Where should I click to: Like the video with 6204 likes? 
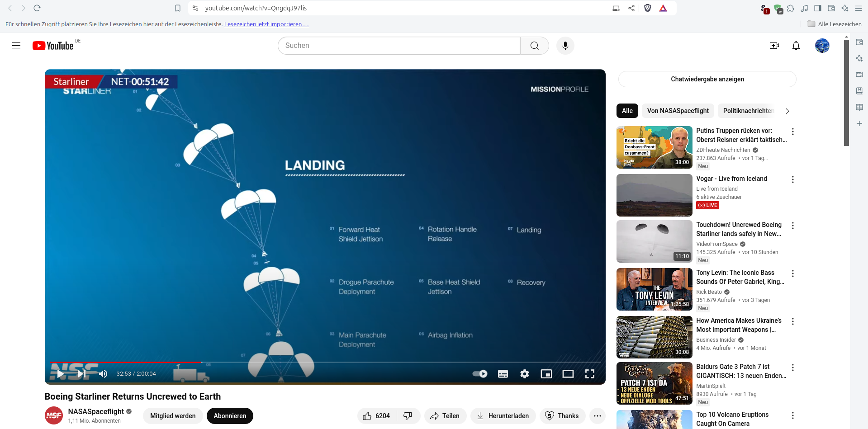pos(377,416)
